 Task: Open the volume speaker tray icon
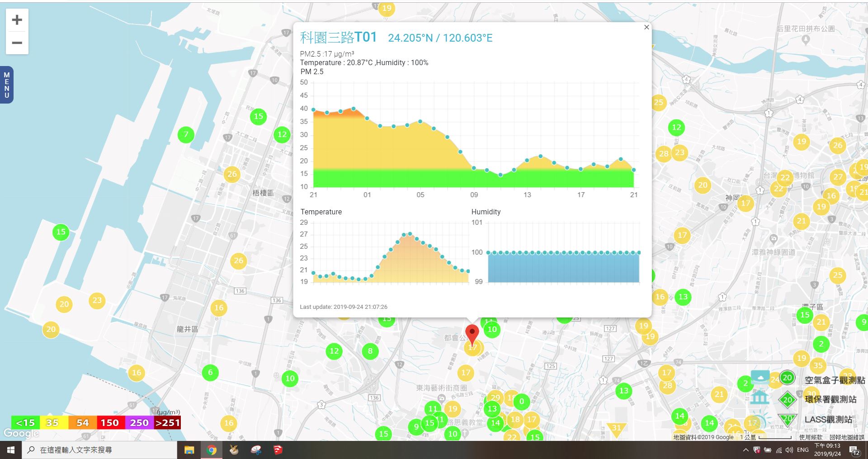[789, 450]
